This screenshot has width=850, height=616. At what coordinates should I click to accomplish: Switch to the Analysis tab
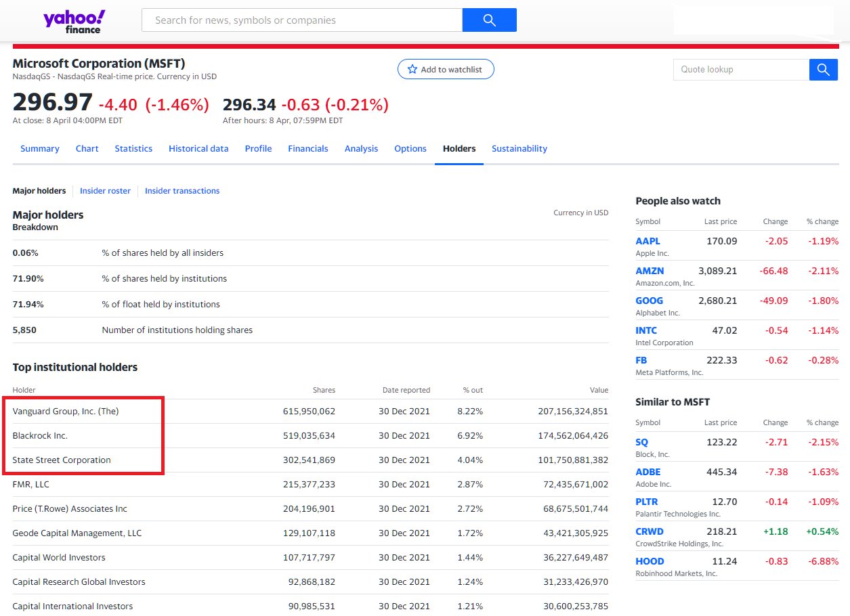point(362,149)
